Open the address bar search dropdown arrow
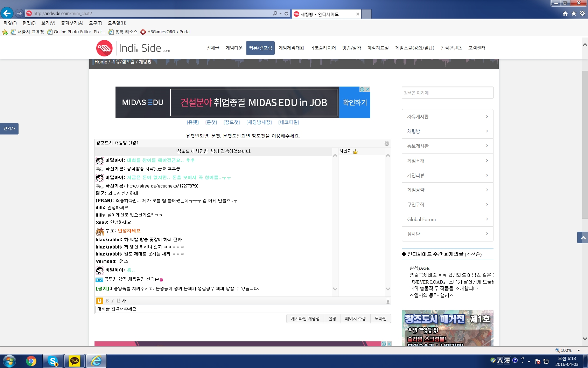The width and height of the screenshot is (588, 368). click(281, 13)
